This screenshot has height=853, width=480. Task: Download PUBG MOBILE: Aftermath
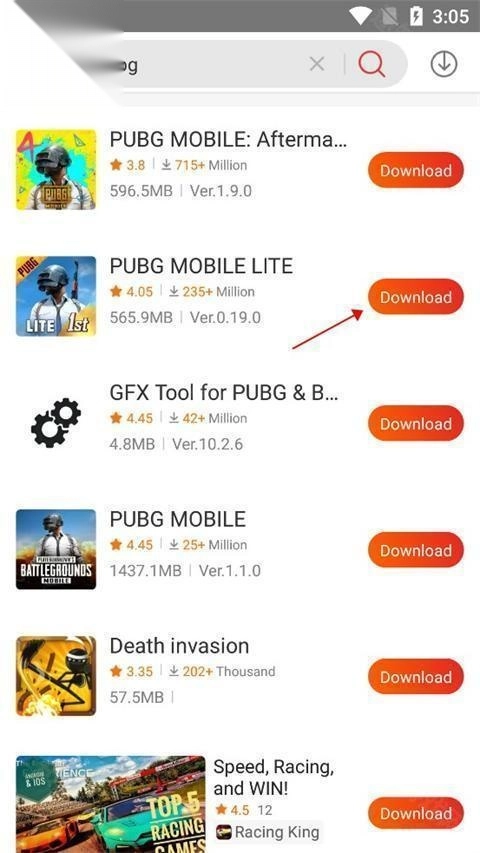coord(416,170)
